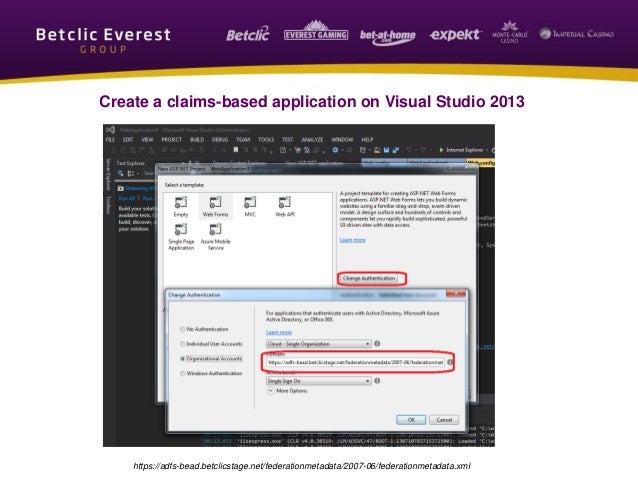Click info icon beside Single Sign On
Image resolution: width=638 pixels, height=479 pixels.
click(x=377, y=381)
